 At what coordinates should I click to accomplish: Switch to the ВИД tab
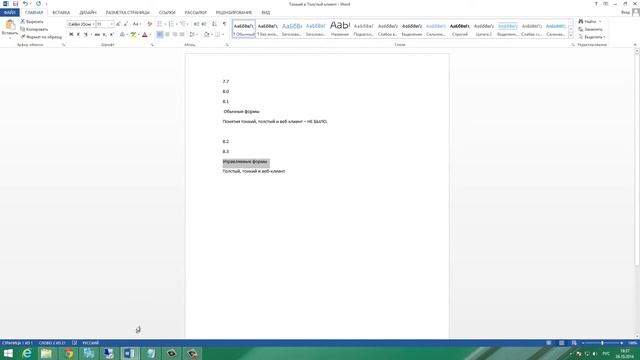point(265,12)
